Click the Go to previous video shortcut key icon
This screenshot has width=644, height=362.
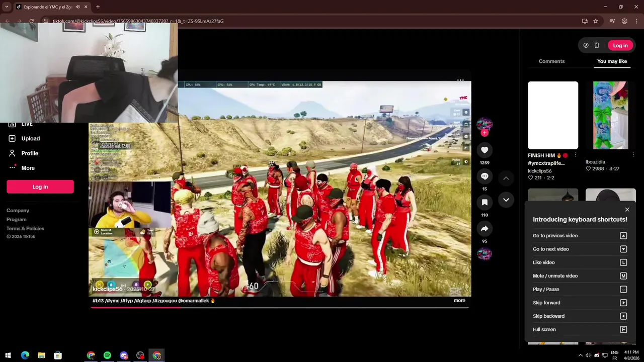[623, 236]
